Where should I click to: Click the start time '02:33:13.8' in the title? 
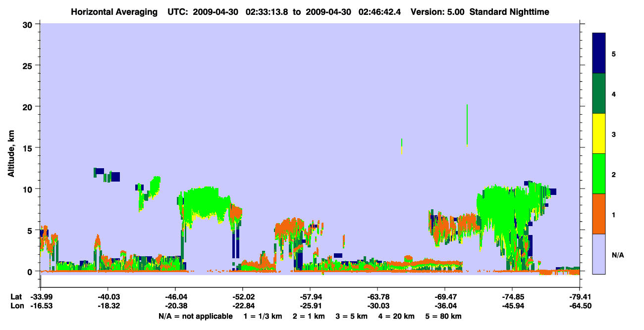tap(266, 11)
